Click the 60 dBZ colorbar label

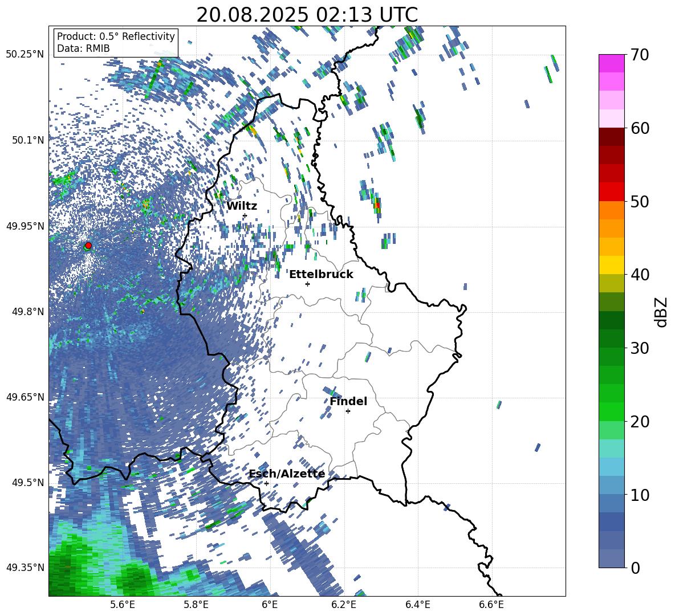pos(639,128)
